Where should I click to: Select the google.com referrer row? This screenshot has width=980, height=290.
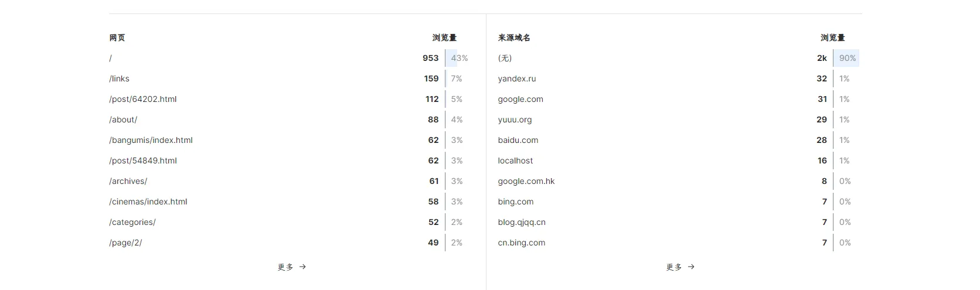pyautogui.click(x=520, y=99)
